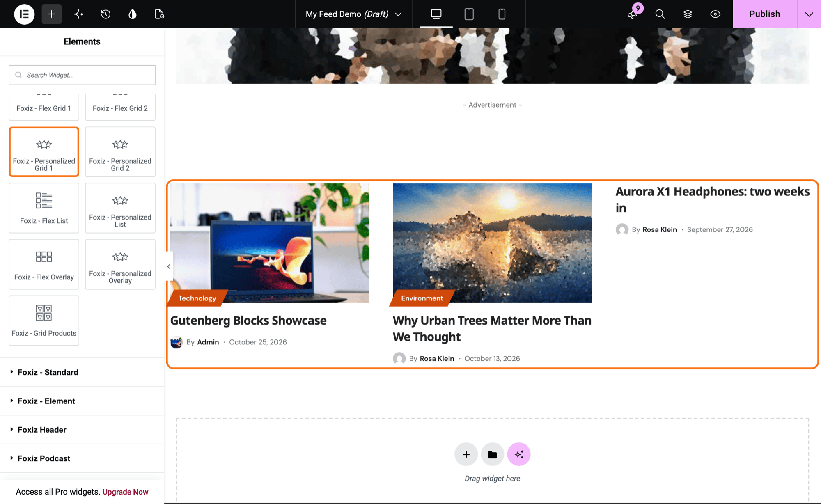Select the Foxiz - Personalized Grid 1 widget
The image size is (821, 504).
click(44, 152)
